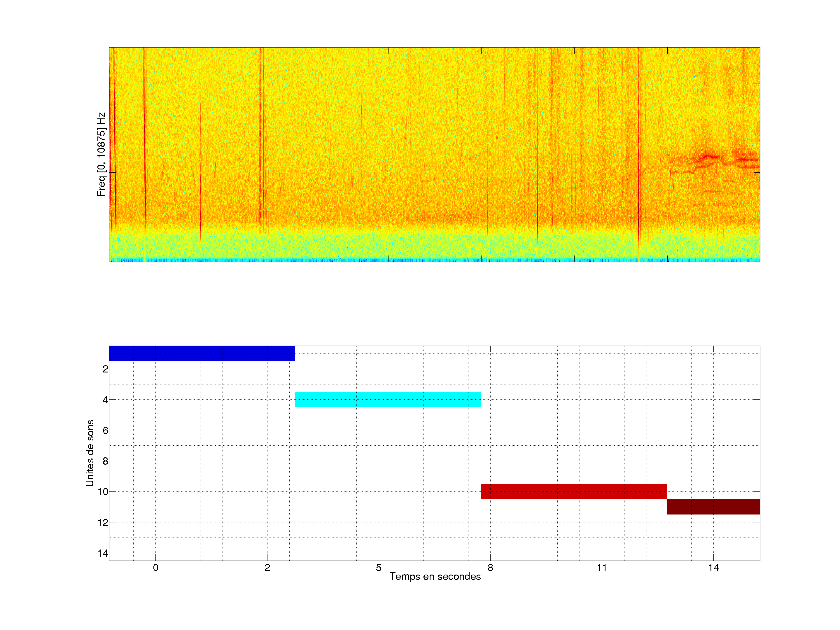This screenshot has width=840, height=630.
Task: Click the lower plot's y-axis tick label 14
Action: tap(103, 553)
